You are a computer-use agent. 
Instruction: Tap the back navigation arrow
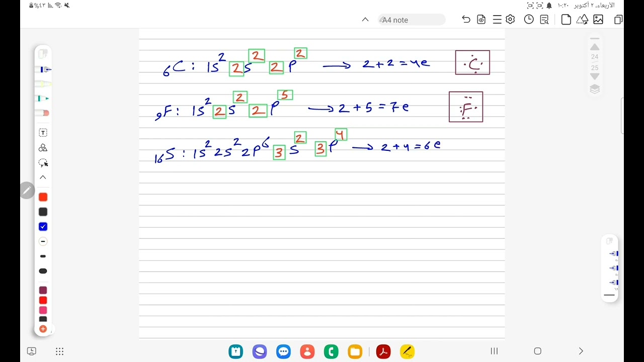581,351
